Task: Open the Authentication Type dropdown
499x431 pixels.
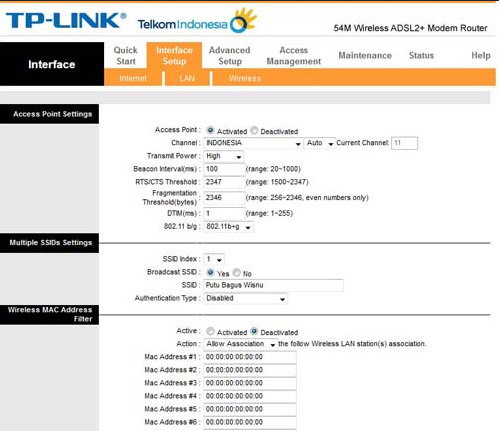Action: click(x=245, y=298)
